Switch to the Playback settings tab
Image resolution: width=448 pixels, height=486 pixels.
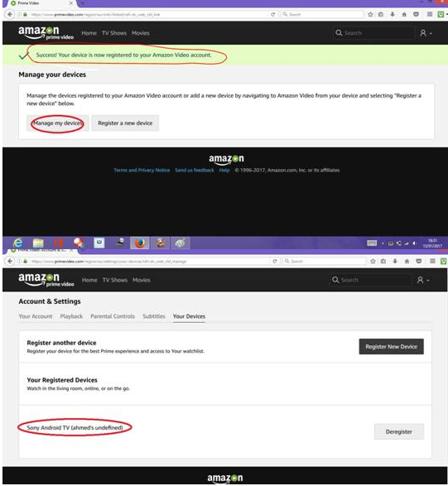[x=71, y=316]
